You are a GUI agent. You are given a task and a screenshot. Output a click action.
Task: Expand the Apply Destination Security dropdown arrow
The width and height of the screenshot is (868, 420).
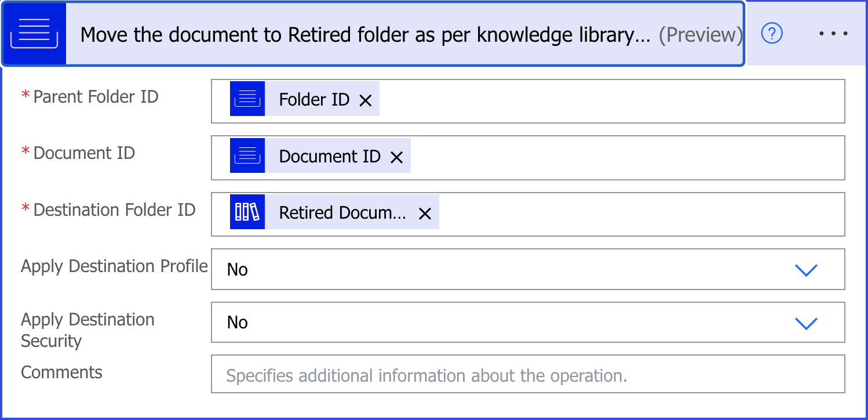pos(806,323)
